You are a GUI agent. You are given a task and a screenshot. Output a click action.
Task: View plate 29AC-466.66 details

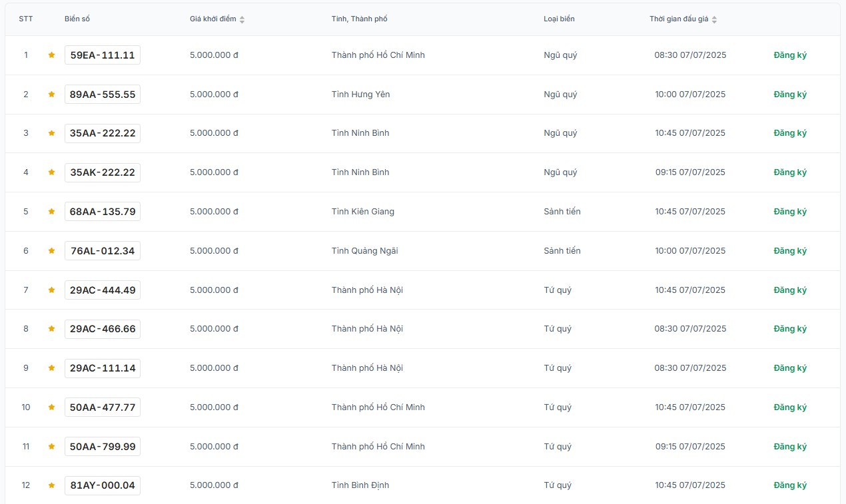103,329
